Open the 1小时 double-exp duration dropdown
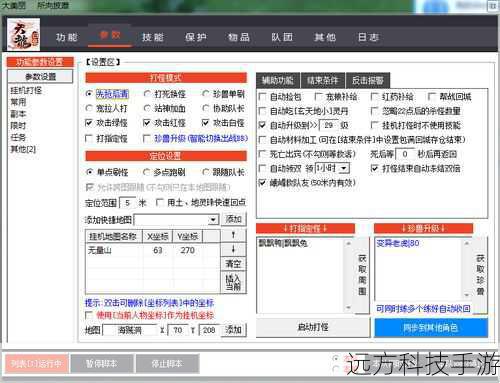Image resolution: width=500 pixels, height=383 pixels. click(344, 168)
